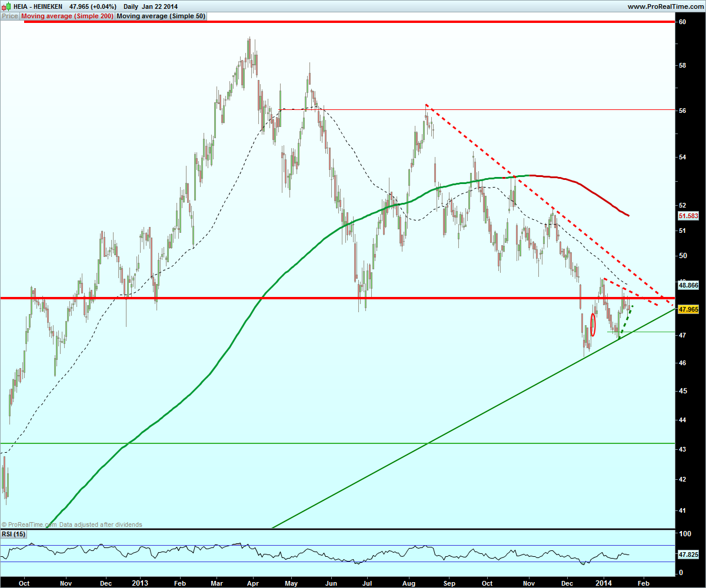Click the 47.825 RSI value label
Screen dimensions: 706x588
688,554
